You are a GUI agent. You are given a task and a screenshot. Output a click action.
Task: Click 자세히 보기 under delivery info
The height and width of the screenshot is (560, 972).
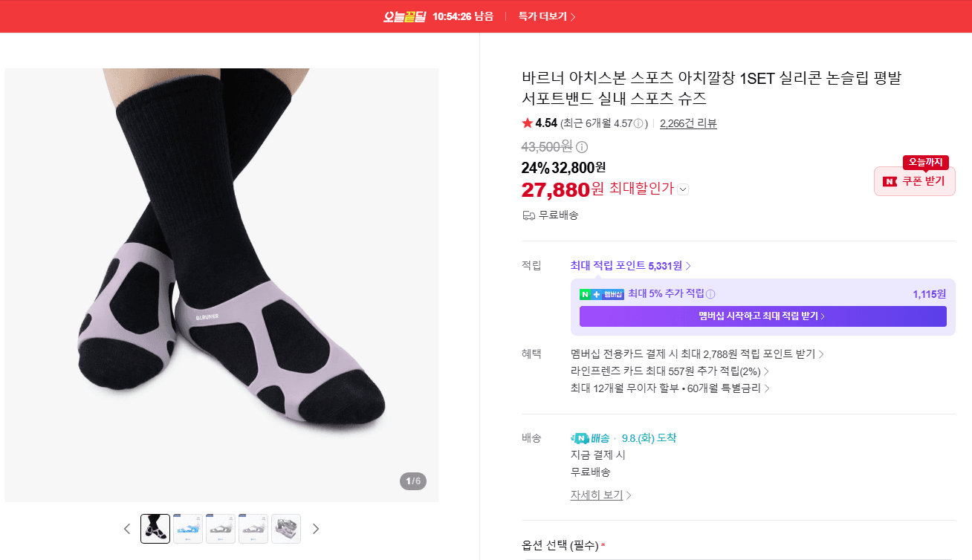coord(600,495)
